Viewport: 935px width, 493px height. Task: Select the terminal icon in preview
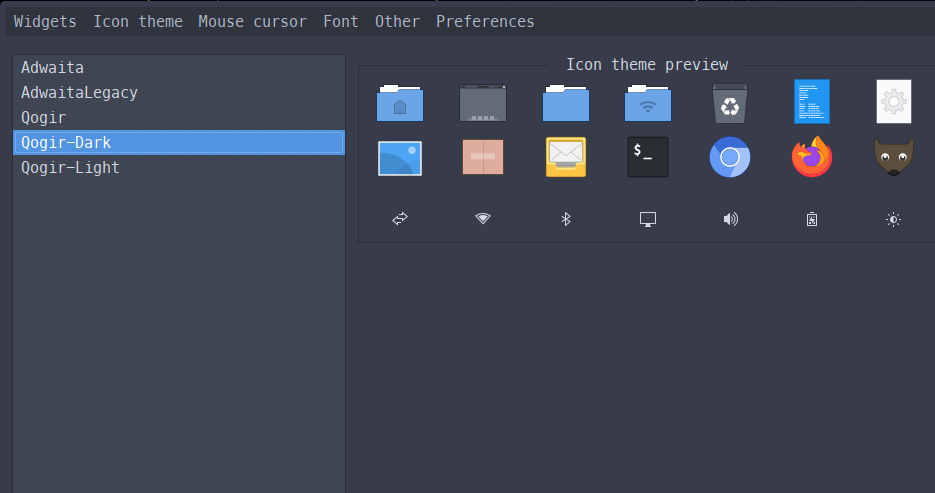tap(647, 158)
